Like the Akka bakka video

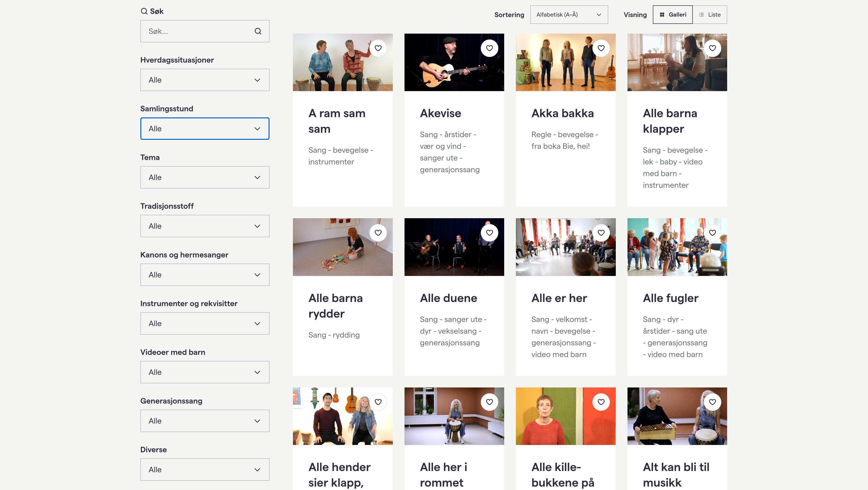[601, 48]
